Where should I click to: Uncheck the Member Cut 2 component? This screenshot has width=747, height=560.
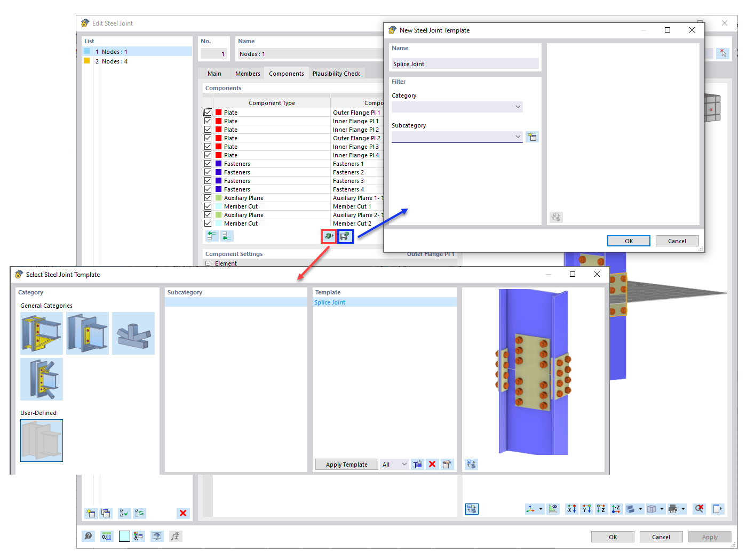pyautogui.click(x=208, y=223)
